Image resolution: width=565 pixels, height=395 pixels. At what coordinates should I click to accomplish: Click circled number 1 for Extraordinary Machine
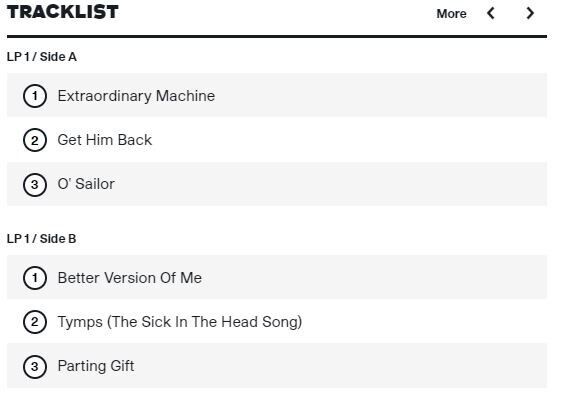35,96
